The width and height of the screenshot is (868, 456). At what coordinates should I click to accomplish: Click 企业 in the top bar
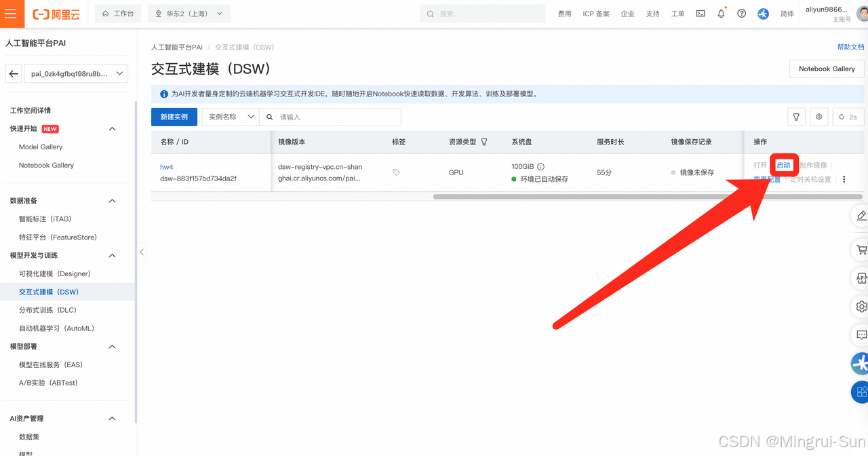tap(628, 14)
